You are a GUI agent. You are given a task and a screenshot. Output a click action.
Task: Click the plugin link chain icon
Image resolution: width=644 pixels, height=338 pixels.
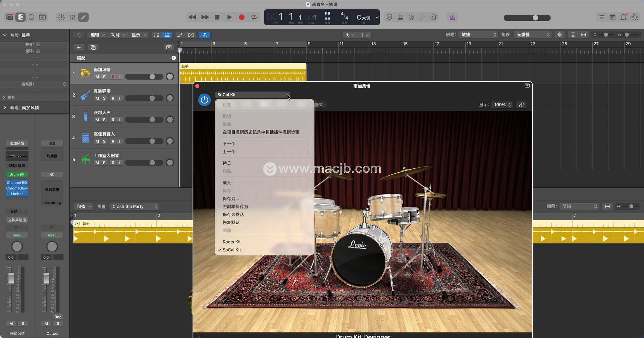[521, 105]
